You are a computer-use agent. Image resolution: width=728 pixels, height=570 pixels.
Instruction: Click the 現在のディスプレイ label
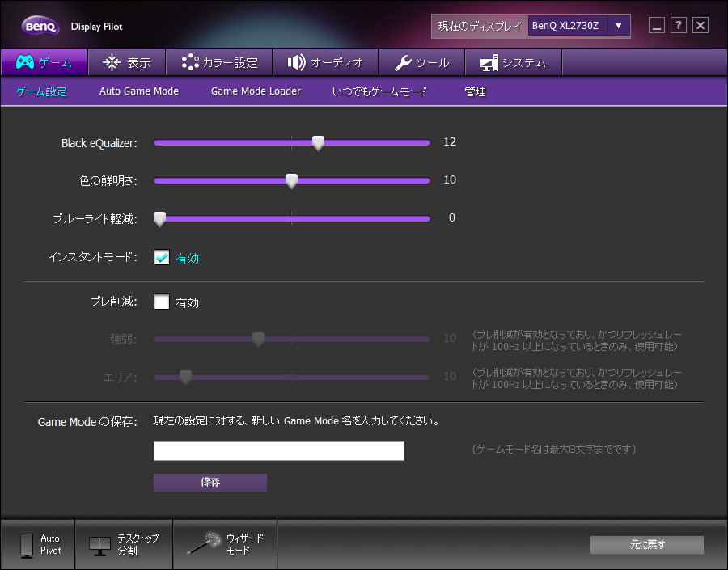(480, 26)
